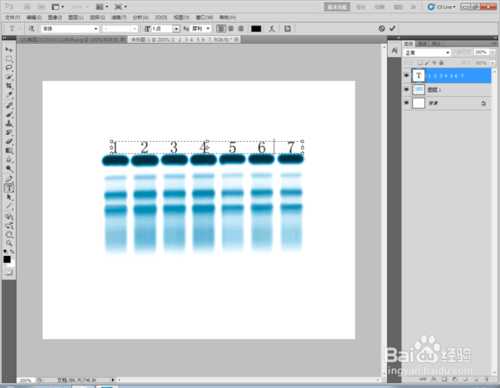Select the text layer thumbnail
The height and width of the screenshot is (388, 500).
tap(418, 76)
